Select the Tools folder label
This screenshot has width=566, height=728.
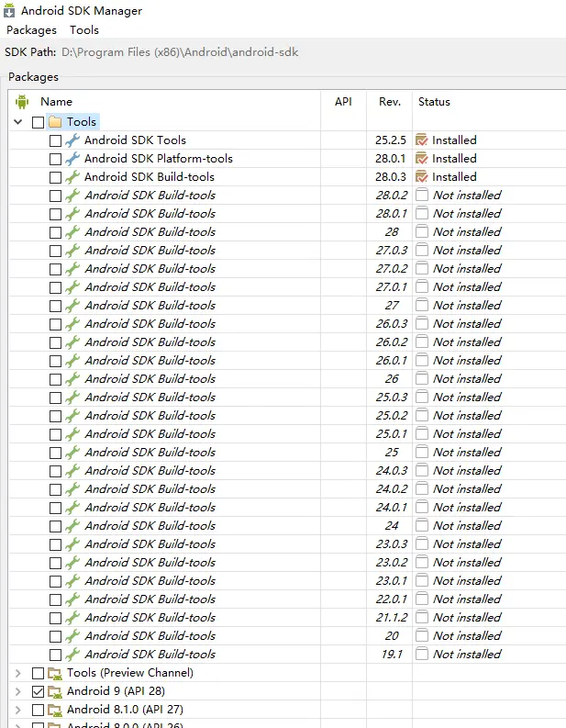tap(82, 122)
